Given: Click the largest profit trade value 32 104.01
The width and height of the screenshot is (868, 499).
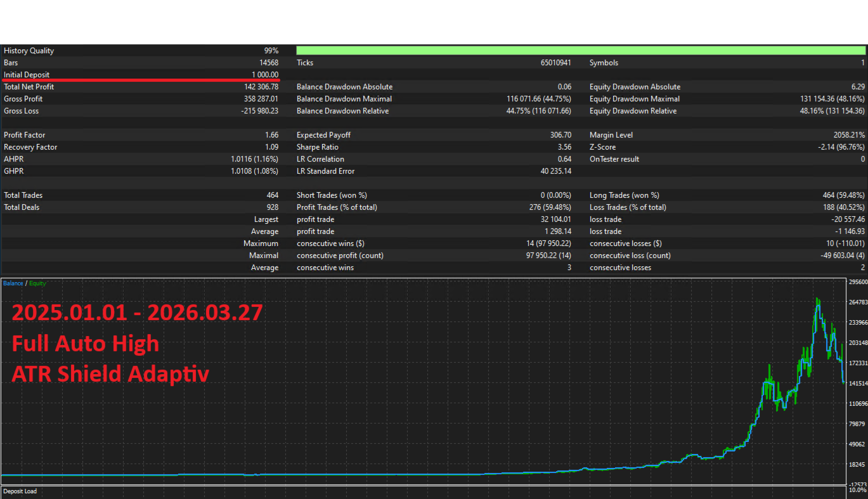Looking at the screenshot, I should pos(556,219).
